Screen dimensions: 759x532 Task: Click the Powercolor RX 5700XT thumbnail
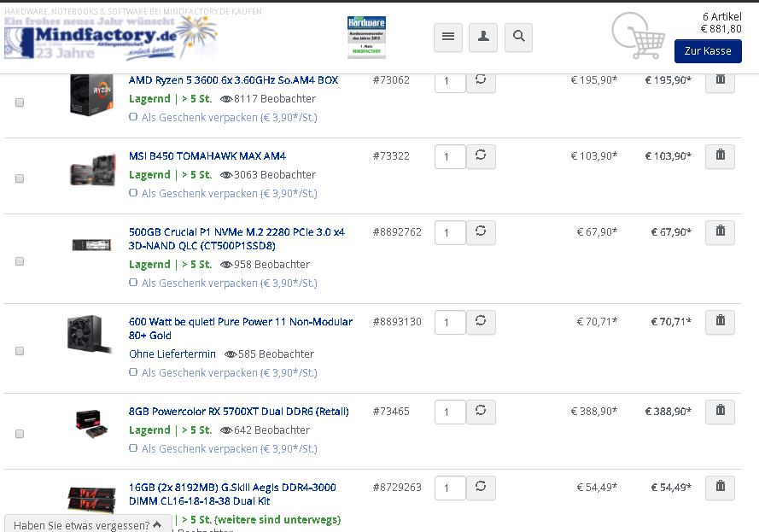[91, 424]
